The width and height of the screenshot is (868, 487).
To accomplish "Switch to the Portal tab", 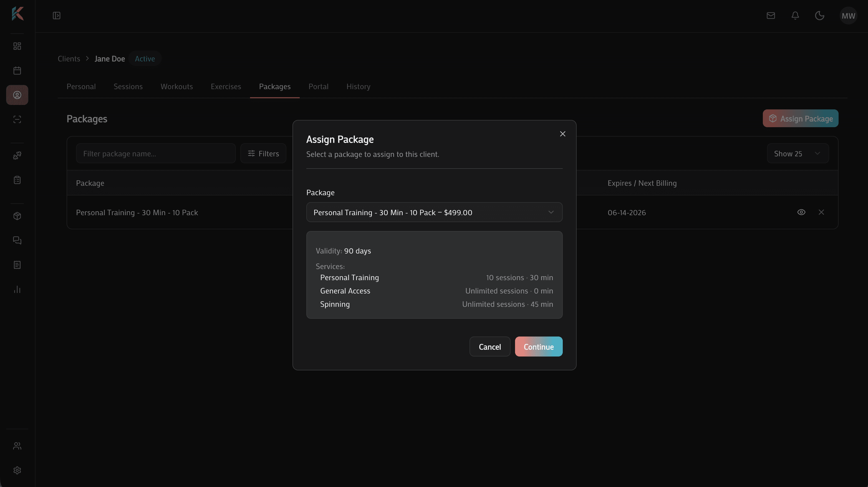I will [x=319, y=87].
